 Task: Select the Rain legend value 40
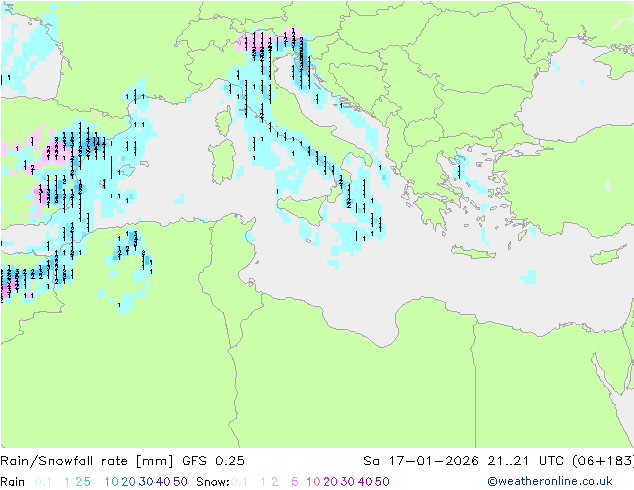point(163,482)
